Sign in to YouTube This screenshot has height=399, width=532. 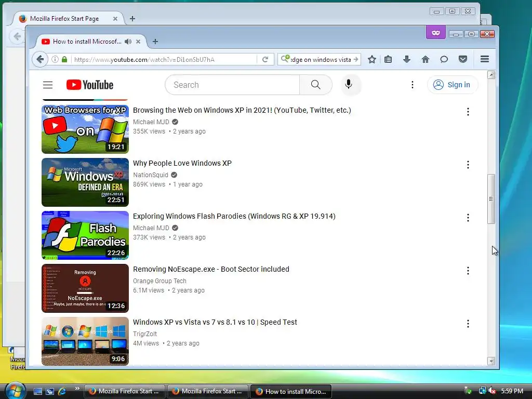coord(453,85)
